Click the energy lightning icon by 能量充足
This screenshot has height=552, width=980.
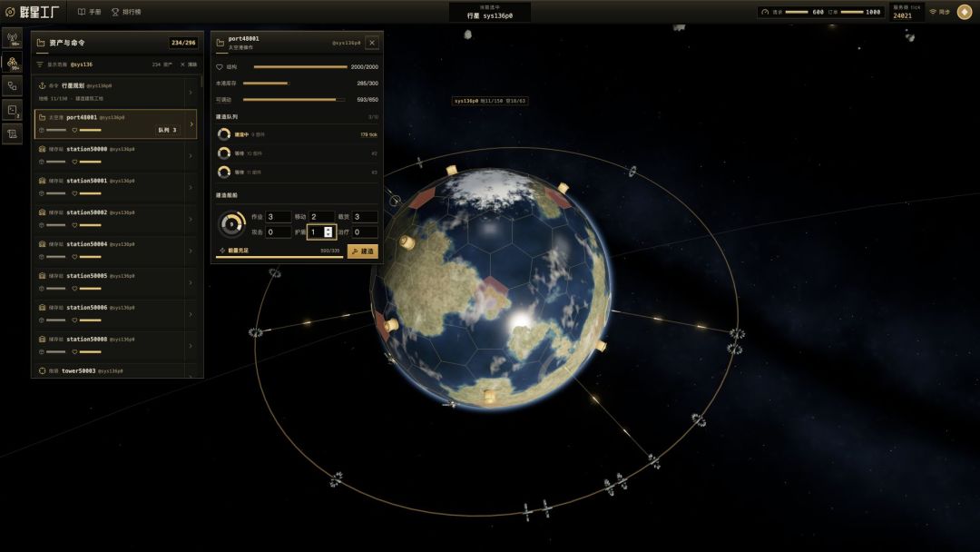click(222, 250)
